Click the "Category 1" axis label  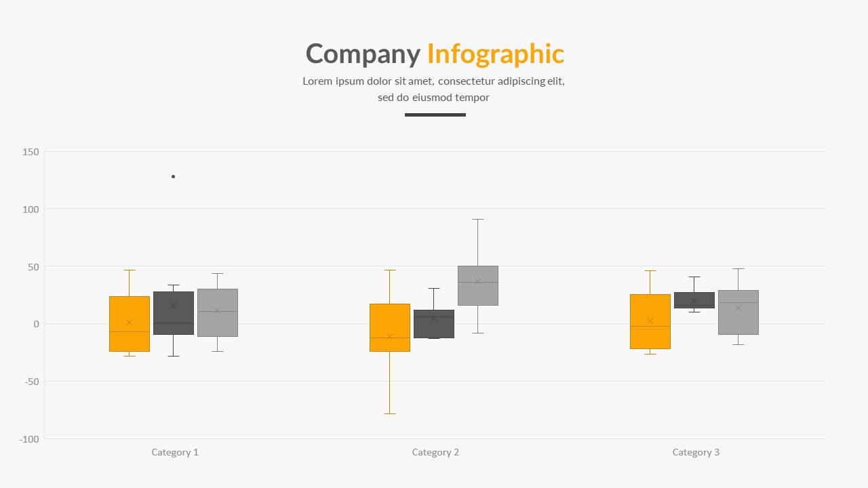pos(175,452)
